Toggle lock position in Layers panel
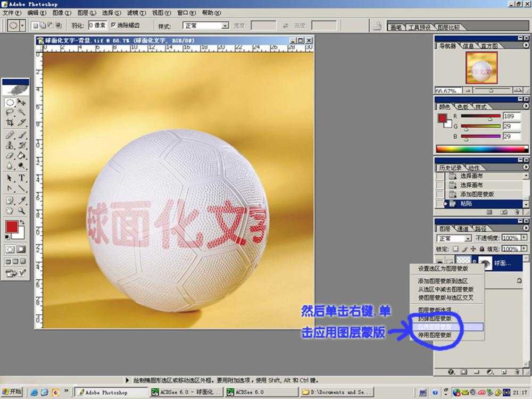532x399 pixels. [x=473, y=248]
